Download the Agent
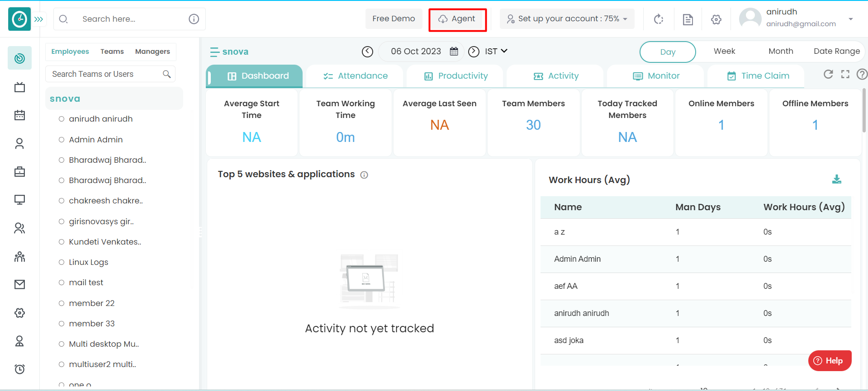 [x=457, y=19]
